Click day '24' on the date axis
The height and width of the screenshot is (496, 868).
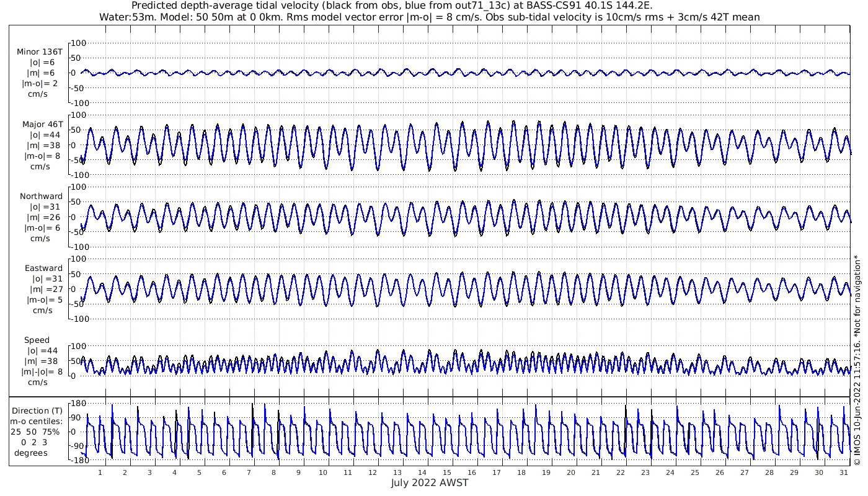tap(670, 472)
